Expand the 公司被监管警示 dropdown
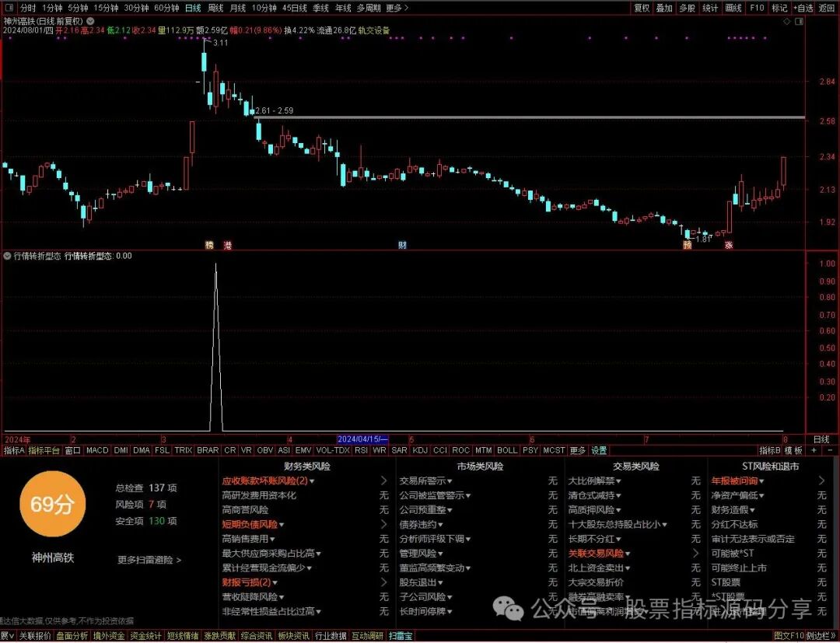The image size is (840, 643). tap(467, 496)
